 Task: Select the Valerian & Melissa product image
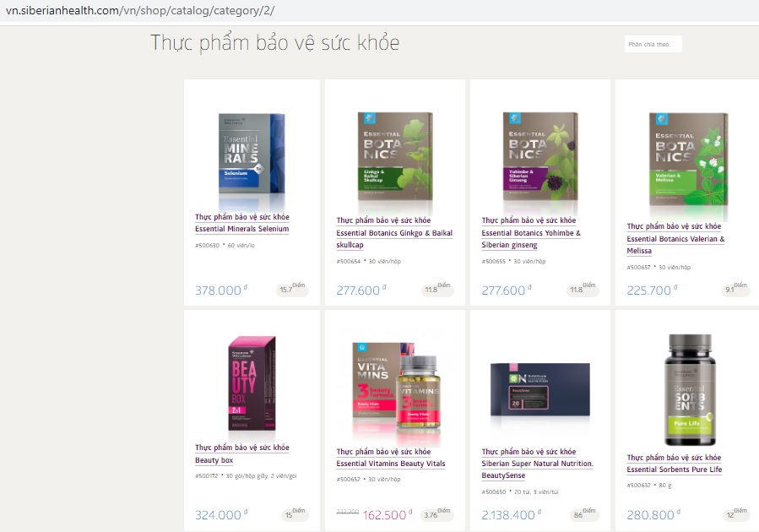[x=688, y=160]
